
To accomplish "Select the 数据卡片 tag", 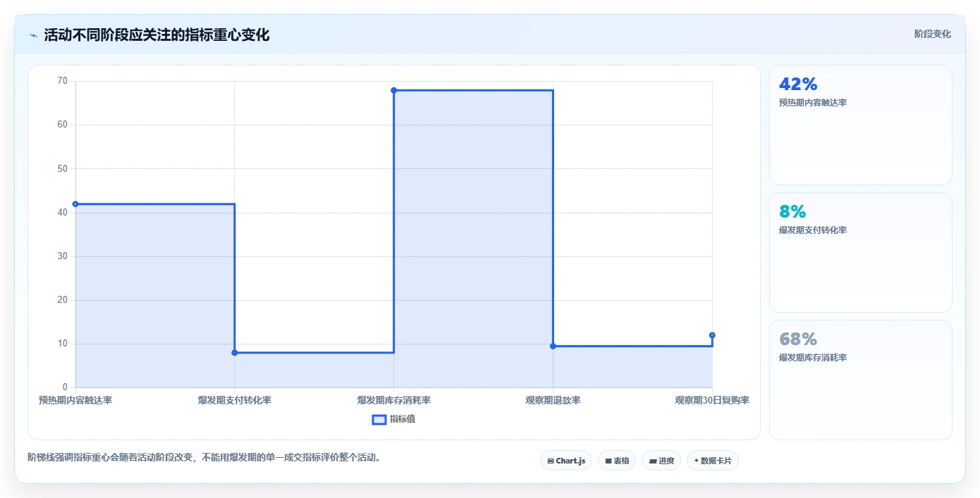I will point(713,461).
